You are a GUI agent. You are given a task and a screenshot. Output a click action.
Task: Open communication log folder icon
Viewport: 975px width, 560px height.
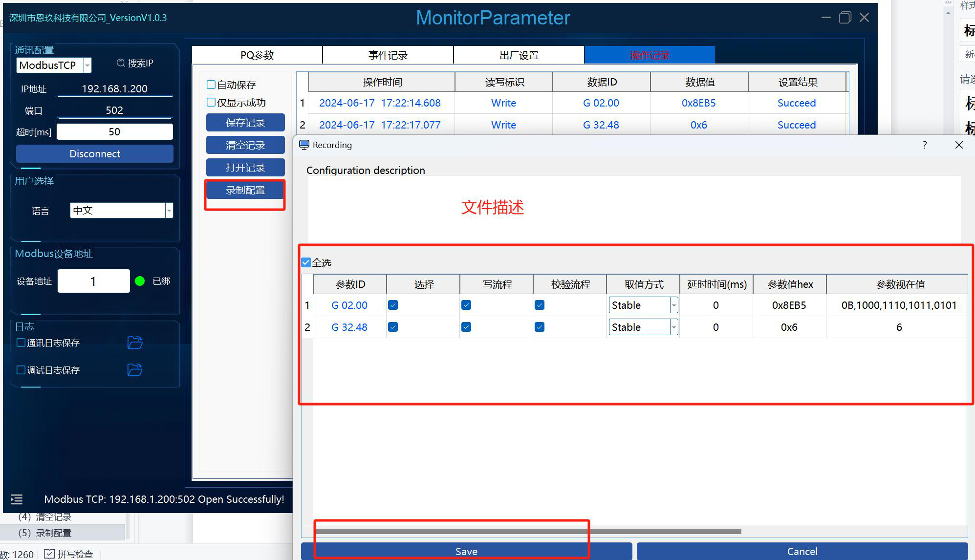tap(135, 343)
